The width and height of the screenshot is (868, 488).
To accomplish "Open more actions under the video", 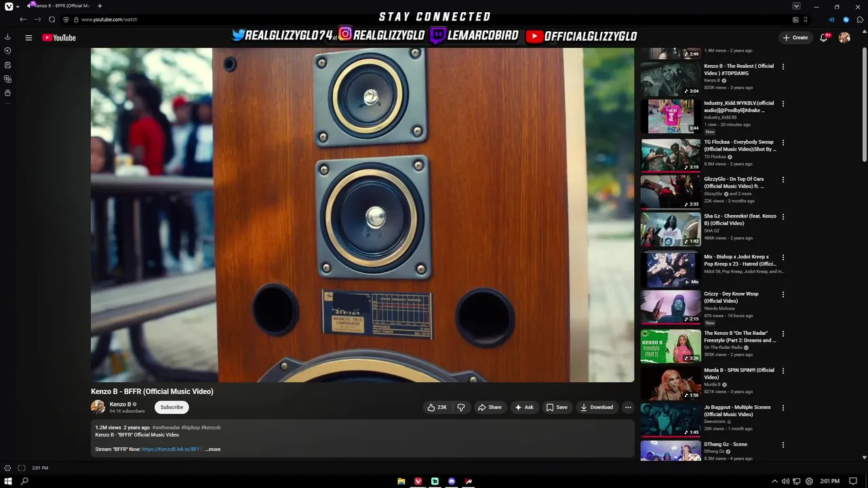I will 628,407.
